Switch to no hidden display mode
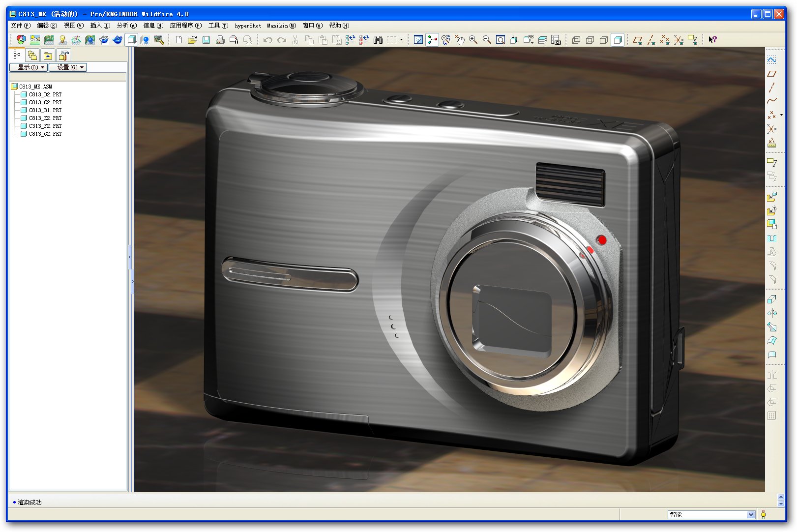Image resolution: width=797 pixels, height=532 pixels. pos(604,40)
